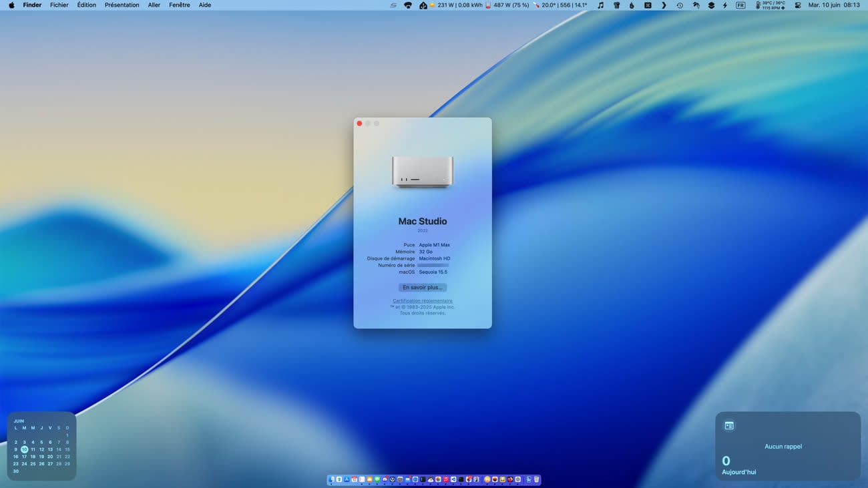Close the About This Mac window
Screen dimensions: 868x488
[359, 124]
